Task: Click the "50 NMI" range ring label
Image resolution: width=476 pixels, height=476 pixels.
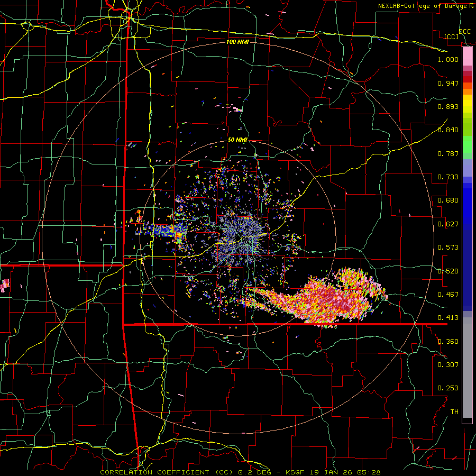Action: 237,140
